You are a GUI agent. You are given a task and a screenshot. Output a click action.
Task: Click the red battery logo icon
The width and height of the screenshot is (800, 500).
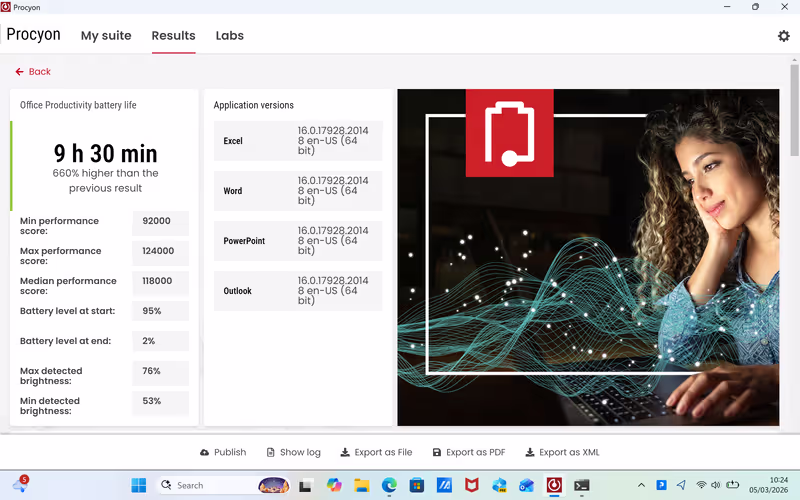(x=509, y=133)
